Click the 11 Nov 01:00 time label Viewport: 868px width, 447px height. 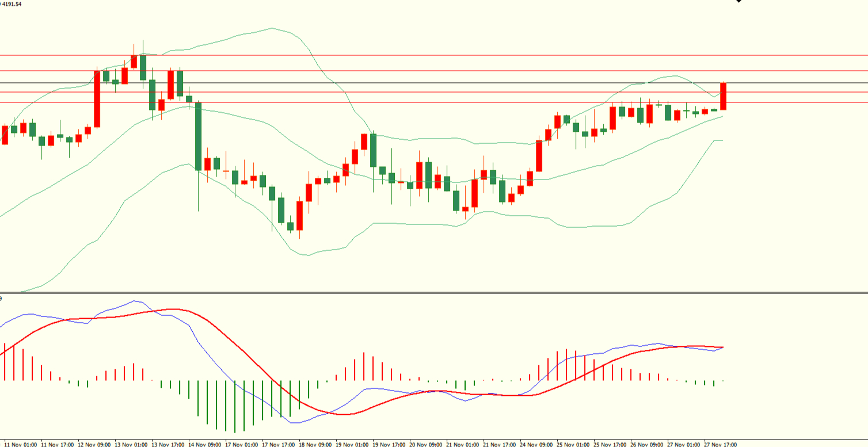pyautogui.click(x=23, y=444)
